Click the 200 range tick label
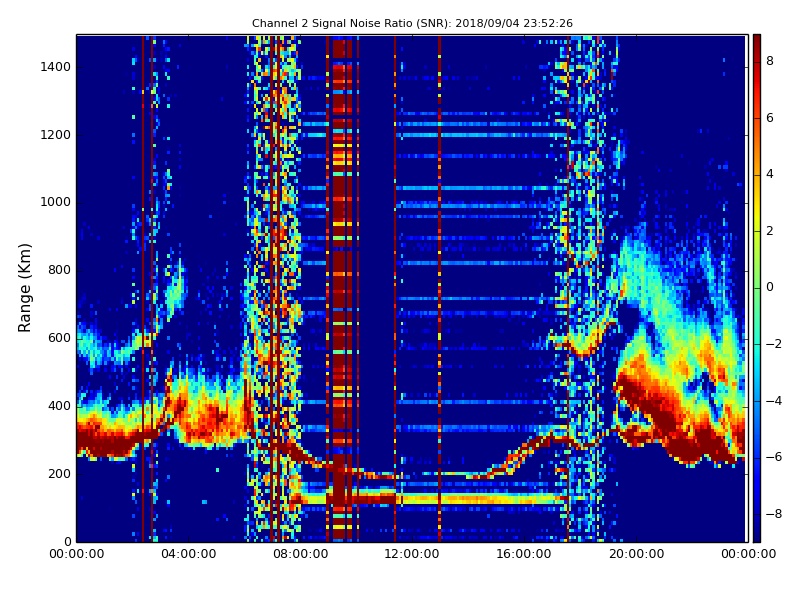Screen dimensions: 800x600 coord(60,473)
